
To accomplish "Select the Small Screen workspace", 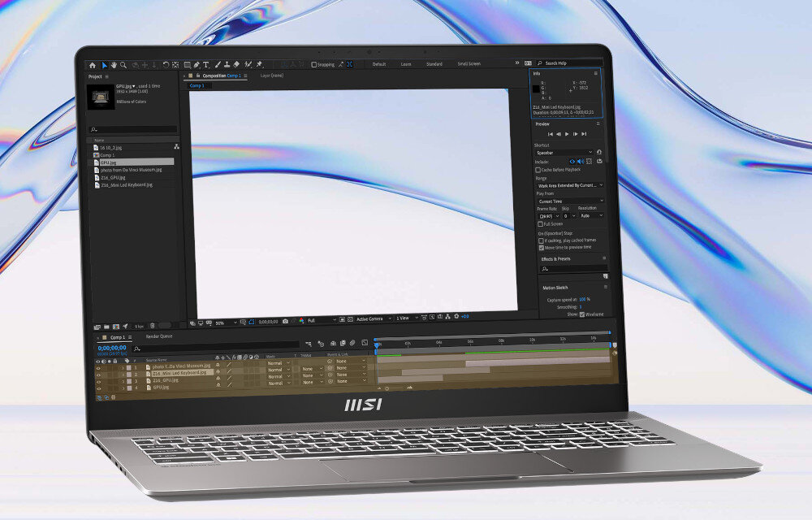I will tap(469, 63).
